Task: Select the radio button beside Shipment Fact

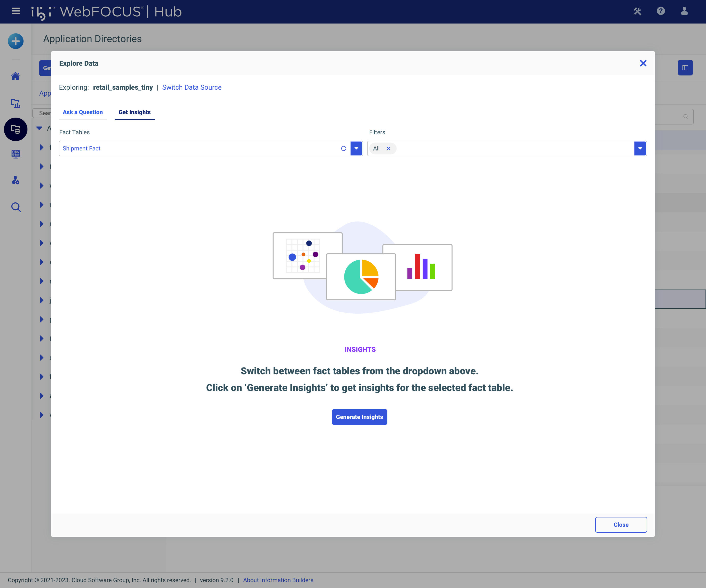Action: pyautogui.click(x=344, y=148)
